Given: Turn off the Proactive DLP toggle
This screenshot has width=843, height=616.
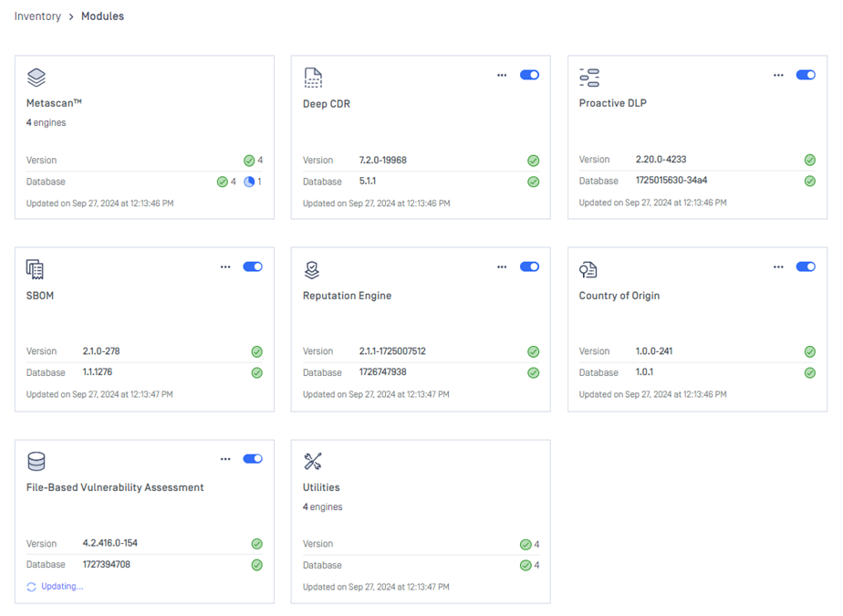Looking at the screenshot, I should [x=806, y=75].
